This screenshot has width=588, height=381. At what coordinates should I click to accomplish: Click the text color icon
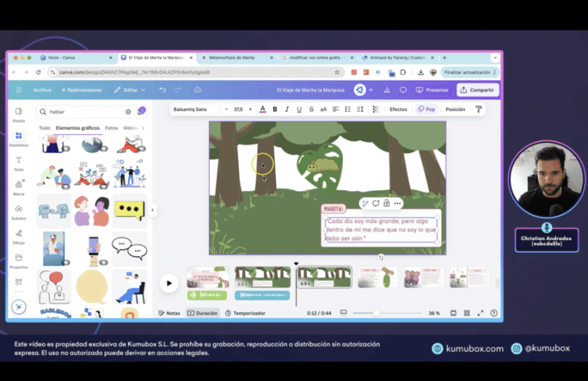click(263, 110)
